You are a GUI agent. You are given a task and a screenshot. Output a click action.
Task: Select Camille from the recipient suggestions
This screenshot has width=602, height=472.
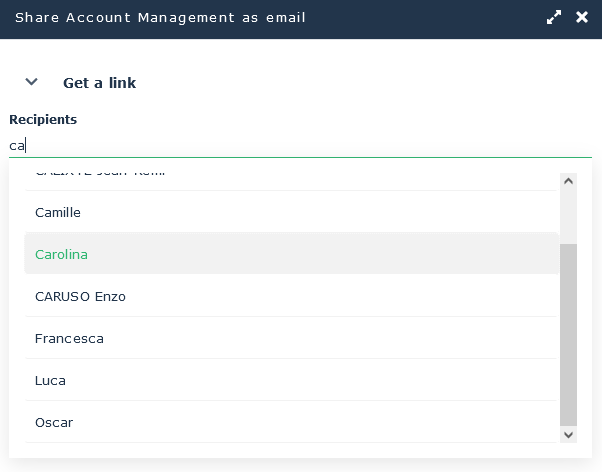point(58,212)
